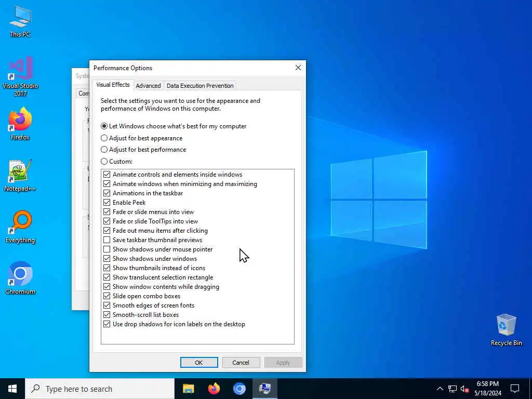Switch to the Visual Effects tab
The height and width of the screenshot is (399, 532).
113,85
